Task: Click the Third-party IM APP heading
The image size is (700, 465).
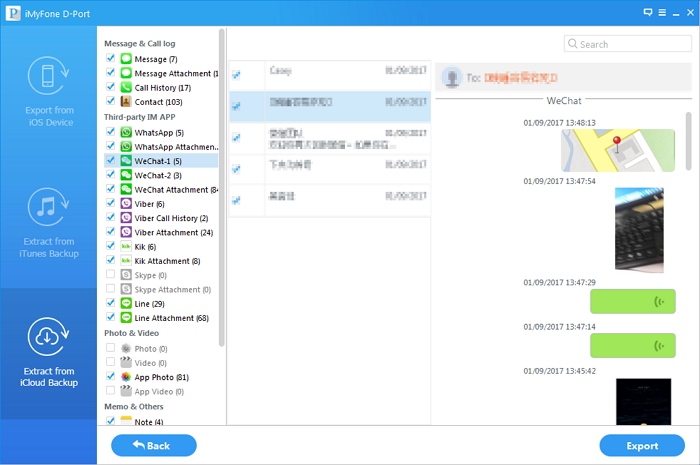Action: [139, 117]
